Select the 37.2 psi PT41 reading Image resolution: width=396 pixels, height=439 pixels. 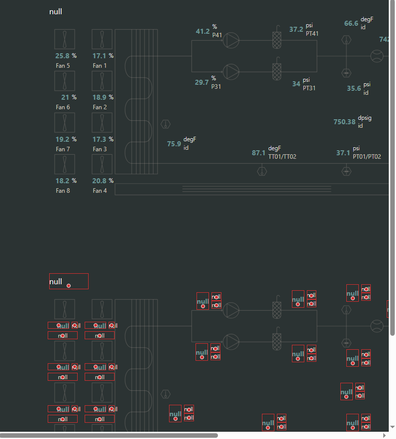(296, 30)
